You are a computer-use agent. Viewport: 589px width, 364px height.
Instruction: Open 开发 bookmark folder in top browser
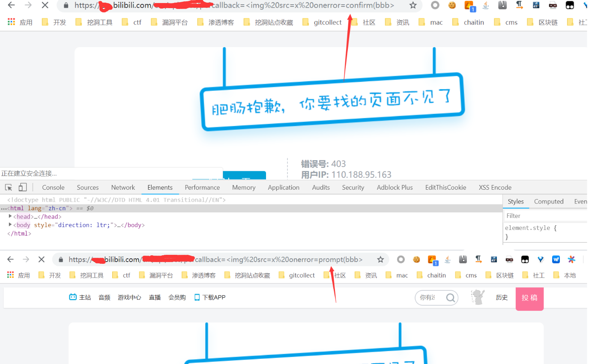[x=54, y=22]
